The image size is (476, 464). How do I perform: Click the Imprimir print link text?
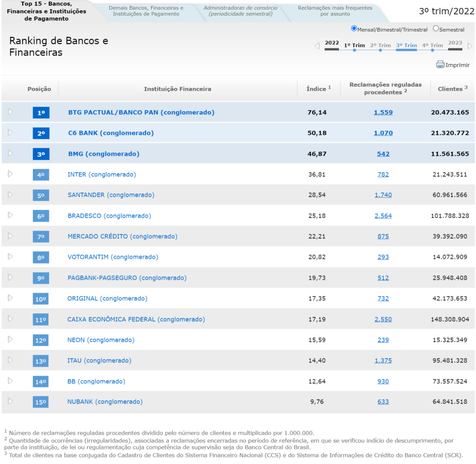coord(457,65)
